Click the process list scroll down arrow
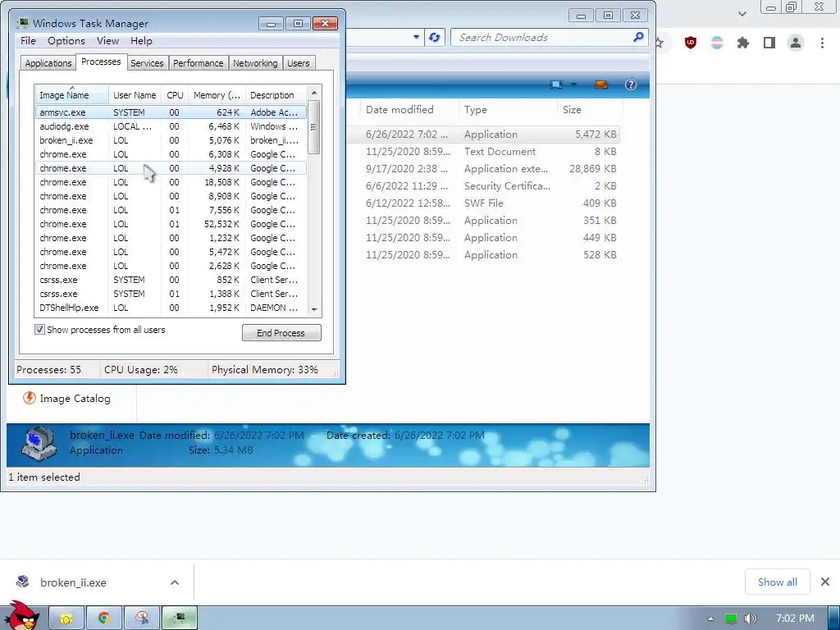Image resolution: width=840 pixels, height=630 pixels. [314, 309]
